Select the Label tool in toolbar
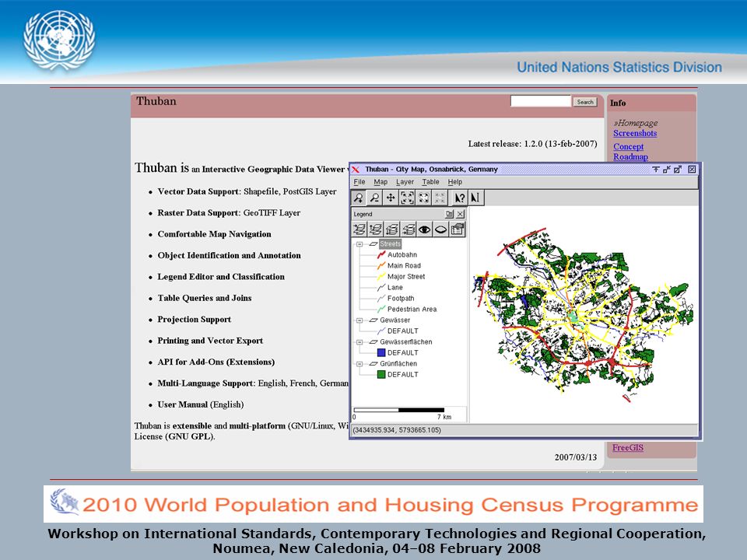 pyautogui.click(x=475, y=198)
